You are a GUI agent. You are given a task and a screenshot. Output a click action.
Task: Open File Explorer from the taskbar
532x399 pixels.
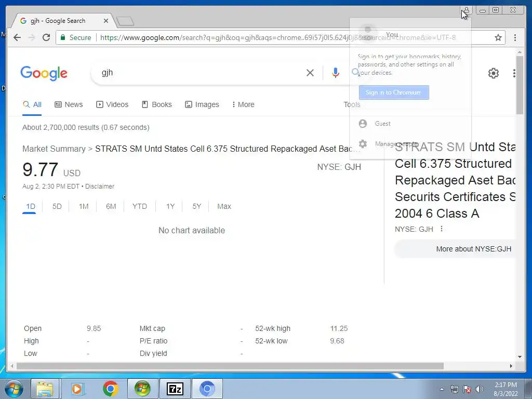click(x=45, y=389)
